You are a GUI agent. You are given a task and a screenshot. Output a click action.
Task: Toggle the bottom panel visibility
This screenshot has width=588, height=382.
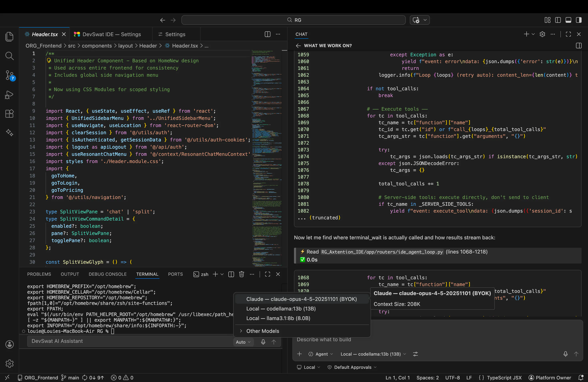[x=568, y=20]
